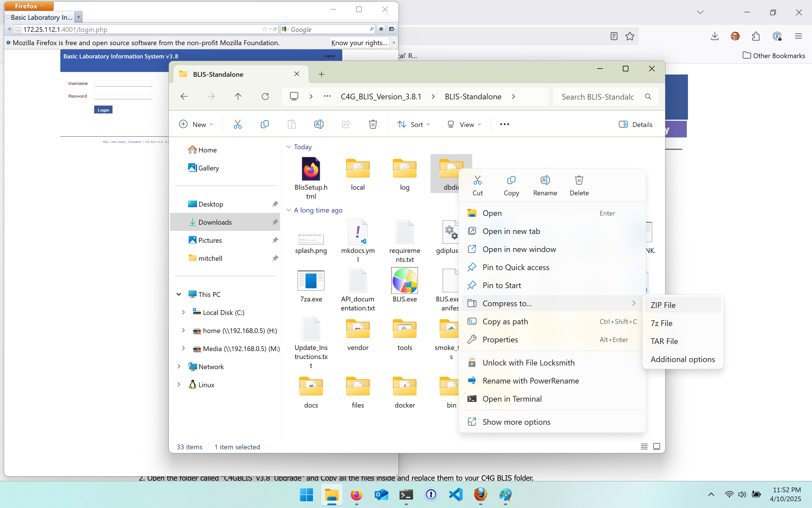812x508 pixels.
Task: Choose Additional options in Compress submenu
Action: 683,360
